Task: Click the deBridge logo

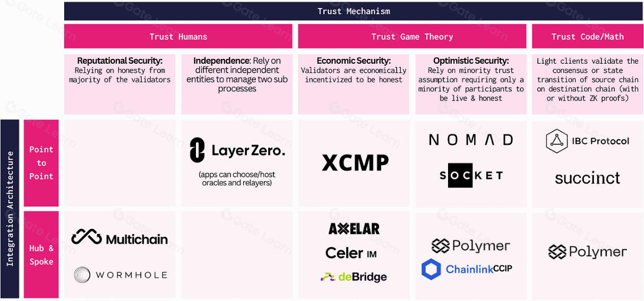Action: (x=354, y=277)
